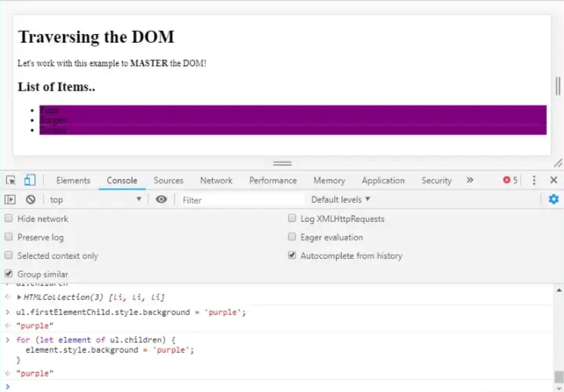Open the DevTools three-dot menu
The height and width of the screenshot is (392, 564).
point(534,180)
